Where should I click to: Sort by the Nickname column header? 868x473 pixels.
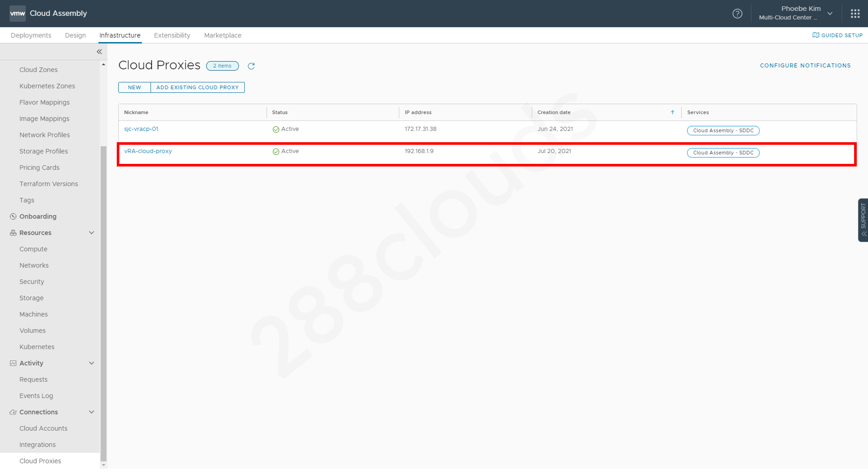click(x=136, y=112)
